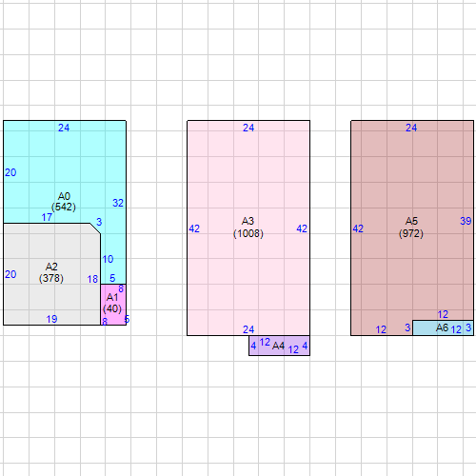
Task: Click the A1 (40) area label text
Action: pos(112,303)
